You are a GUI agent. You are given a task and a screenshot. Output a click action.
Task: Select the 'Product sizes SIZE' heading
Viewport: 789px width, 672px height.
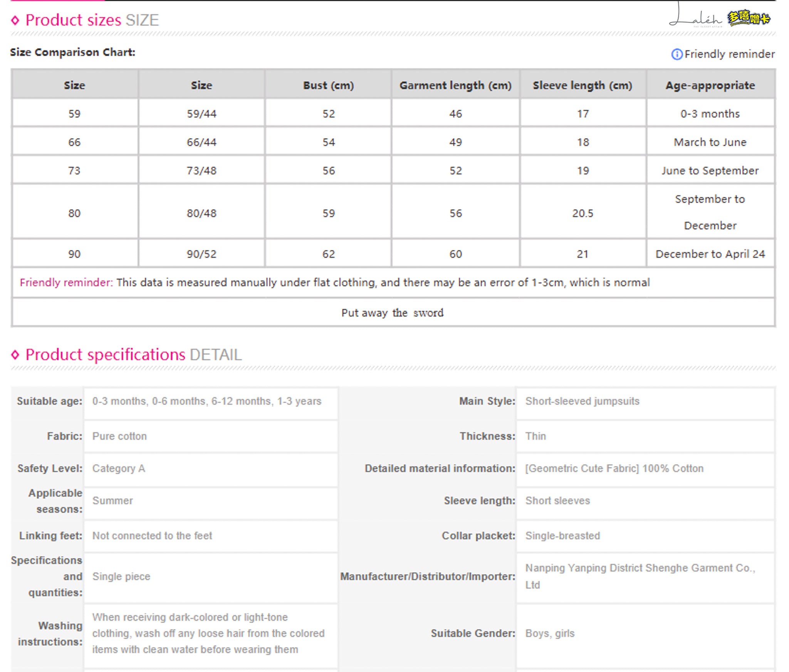92,20
